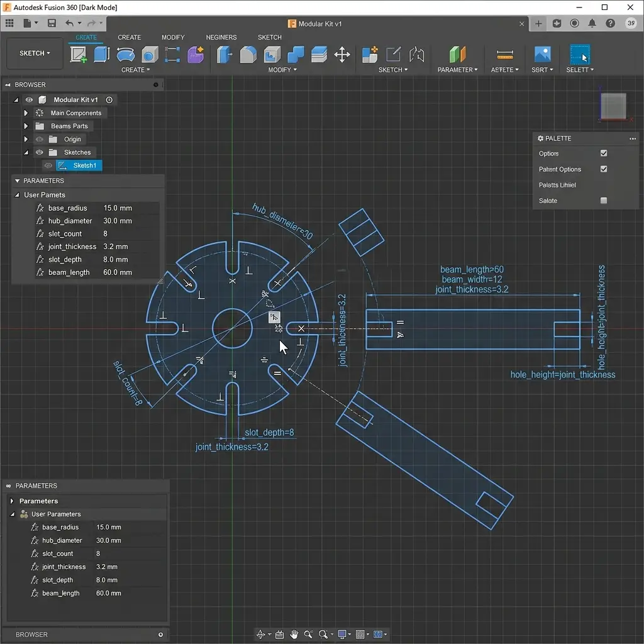Switch to the NEGINERS ribbon tab
Screen dimensions: 644x644
[x=221, y=37]
